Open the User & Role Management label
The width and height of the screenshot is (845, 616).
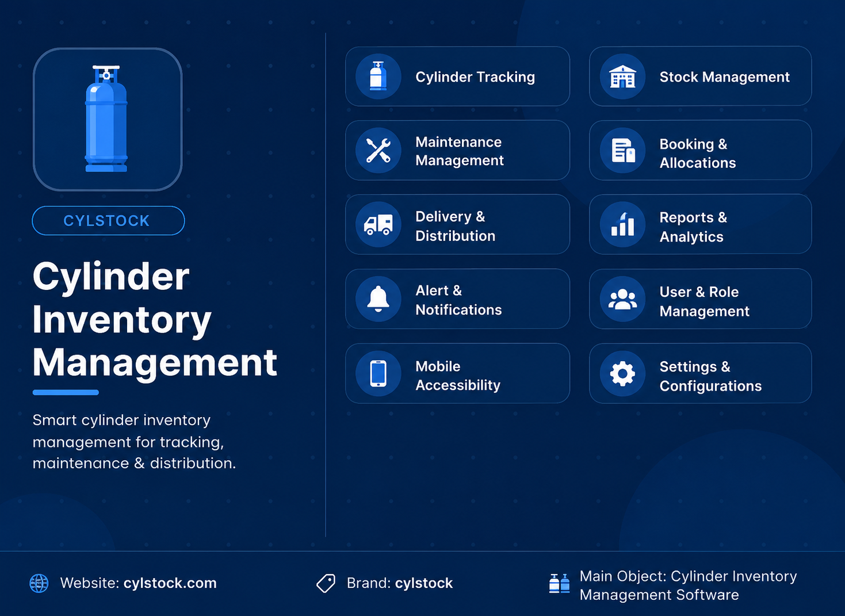(x=704, y=301)
